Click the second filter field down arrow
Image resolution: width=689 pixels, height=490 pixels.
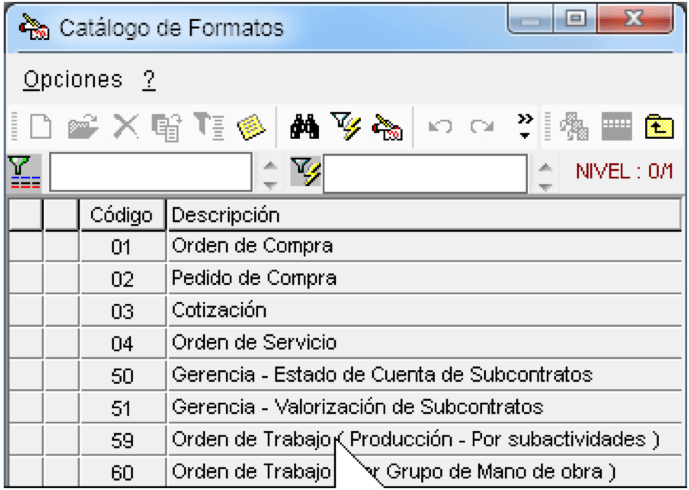tap(545, 186)
